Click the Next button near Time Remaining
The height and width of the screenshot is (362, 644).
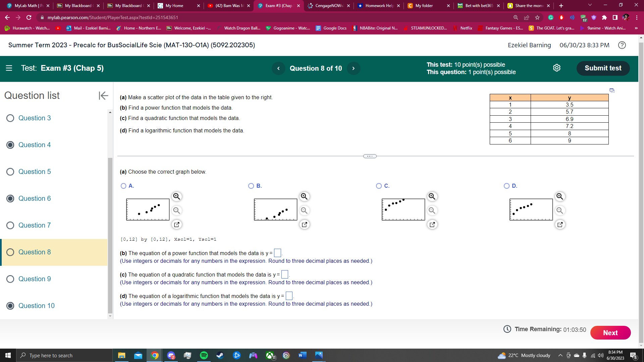click(610, 333)
